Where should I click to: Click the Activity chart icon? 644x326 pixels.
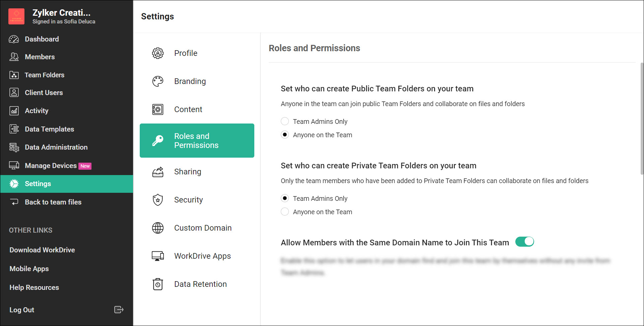pyautogui.click(x=14, y=111)
